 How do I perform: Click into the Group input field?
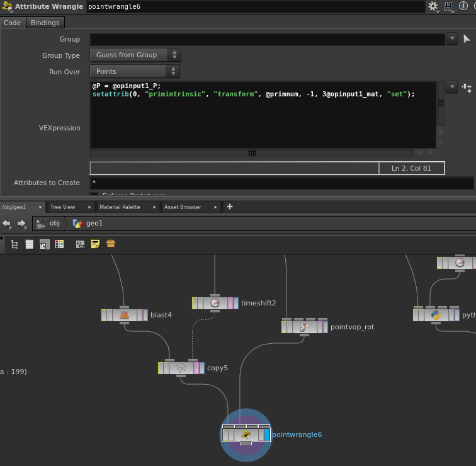tap(267, 39)
